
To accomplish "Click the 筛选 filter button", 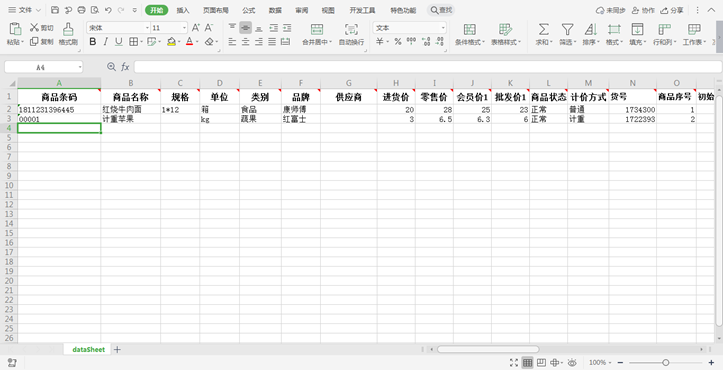I will coord(567,35).
